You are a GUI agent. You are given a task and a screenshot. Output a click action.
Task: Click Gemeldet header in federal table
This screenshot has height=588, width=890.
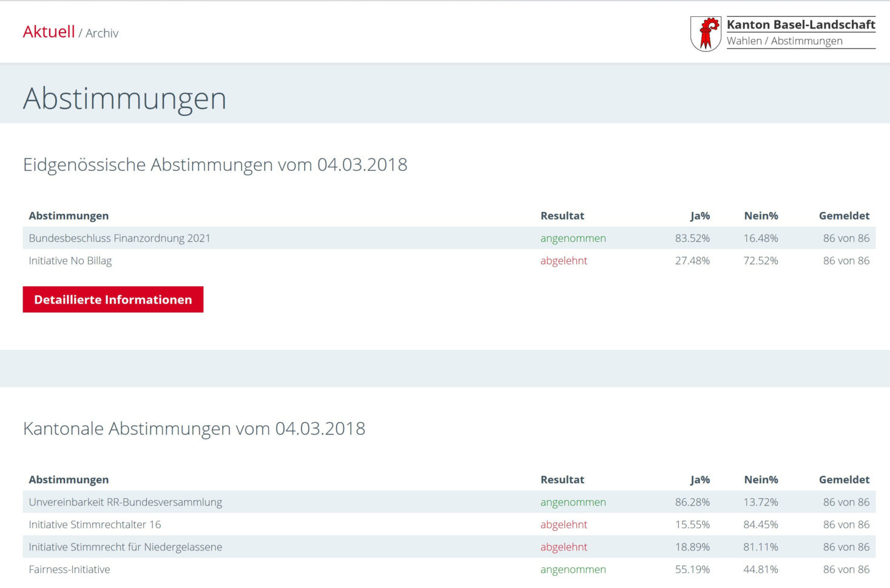844,216
